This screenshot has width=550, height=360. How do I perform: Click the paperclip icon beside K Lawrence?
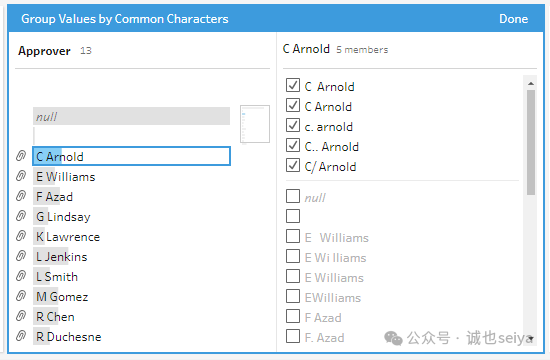(x=21, y=236)
